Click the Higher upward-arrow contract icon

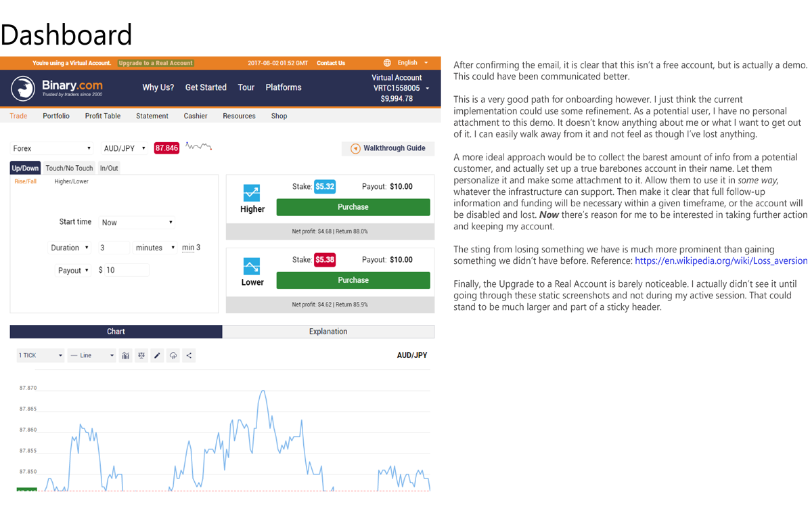(x=252, y=193)
